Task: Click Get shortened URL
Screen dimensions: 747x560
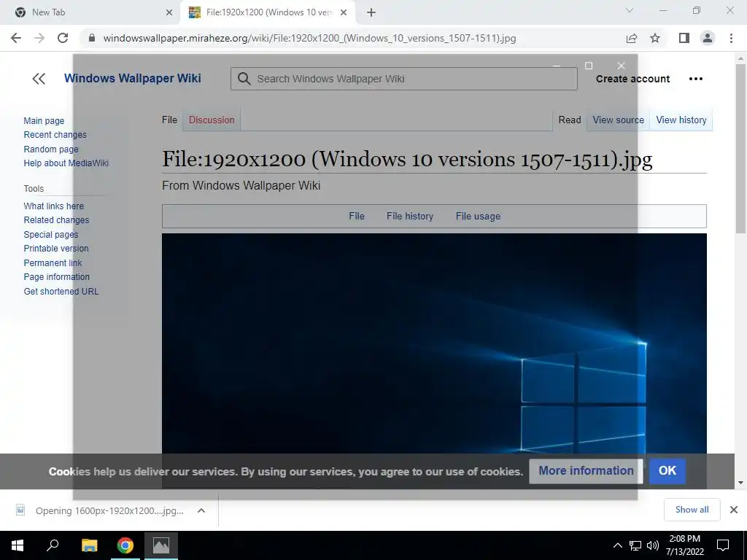Action: pos(61,292)
